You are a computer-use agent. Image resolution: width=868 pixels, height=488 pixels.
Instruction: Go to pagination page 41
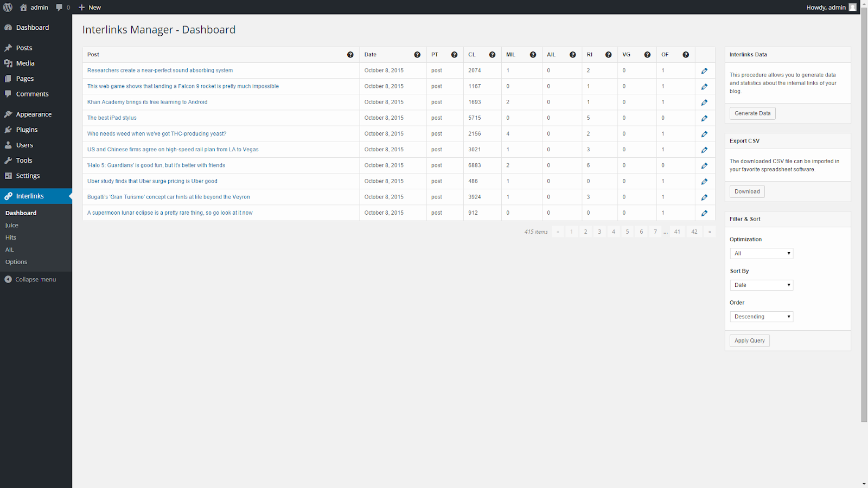coord(677,232)
